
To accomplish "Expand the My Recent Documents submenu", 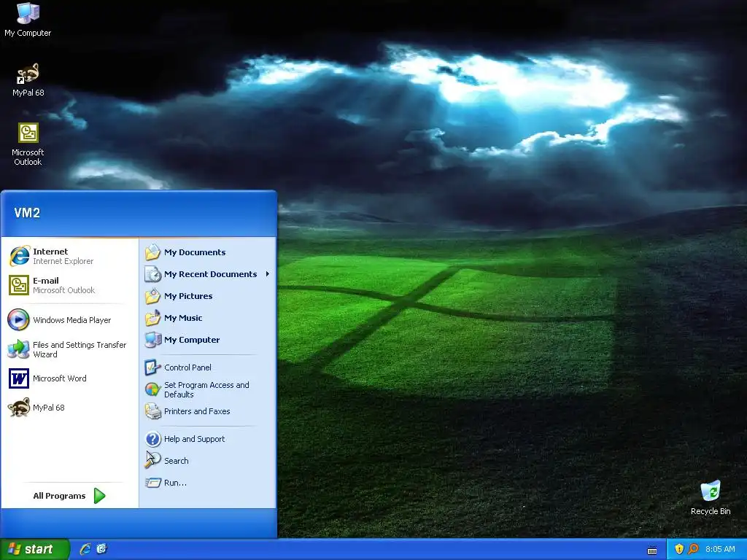I will click(208, 274).
